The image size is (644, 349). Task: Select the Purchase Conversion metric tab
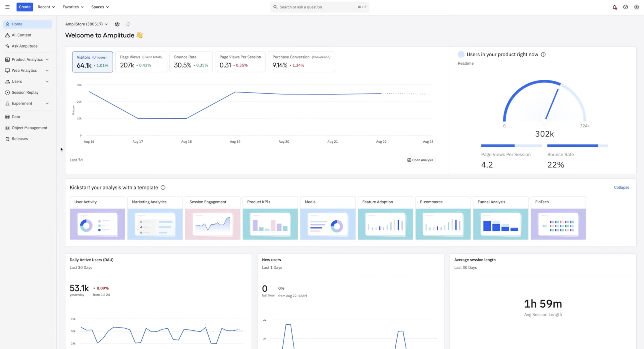tap(301, 62)
